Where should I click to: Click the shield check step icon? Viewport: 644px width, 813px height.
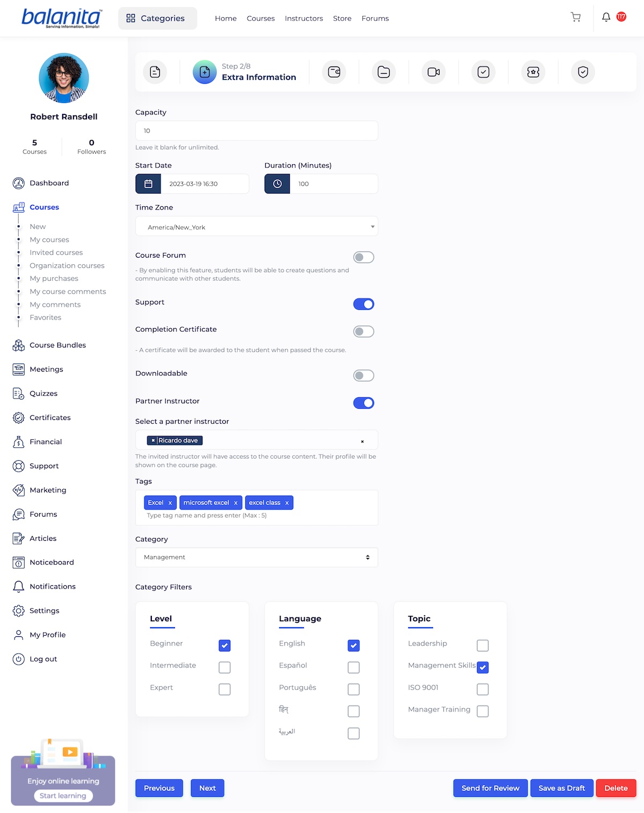[583, 72]
